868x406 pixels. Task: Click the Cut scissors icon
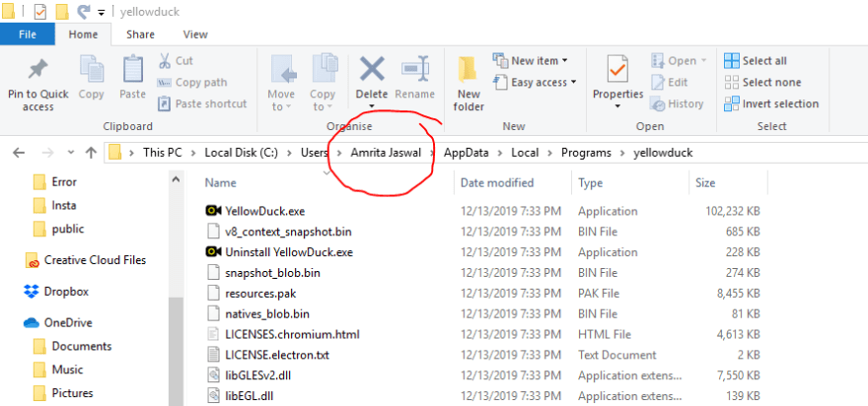point(165,60)
